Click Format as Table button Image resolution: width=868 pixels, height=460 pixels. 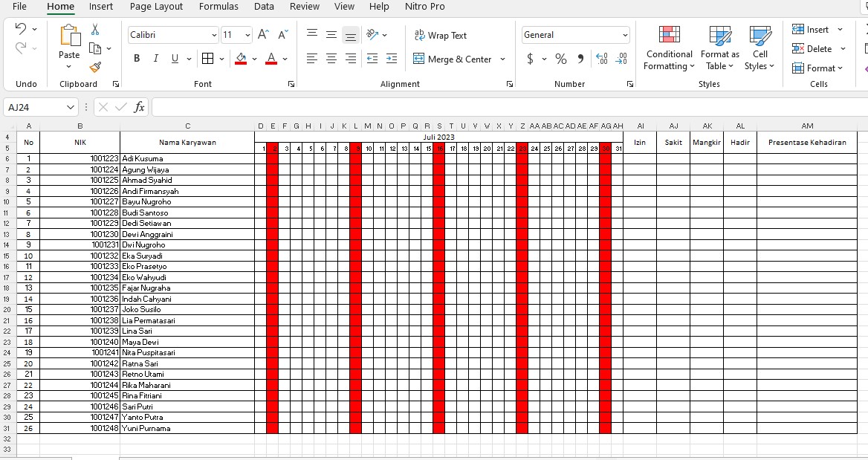(x=719, y=48)
